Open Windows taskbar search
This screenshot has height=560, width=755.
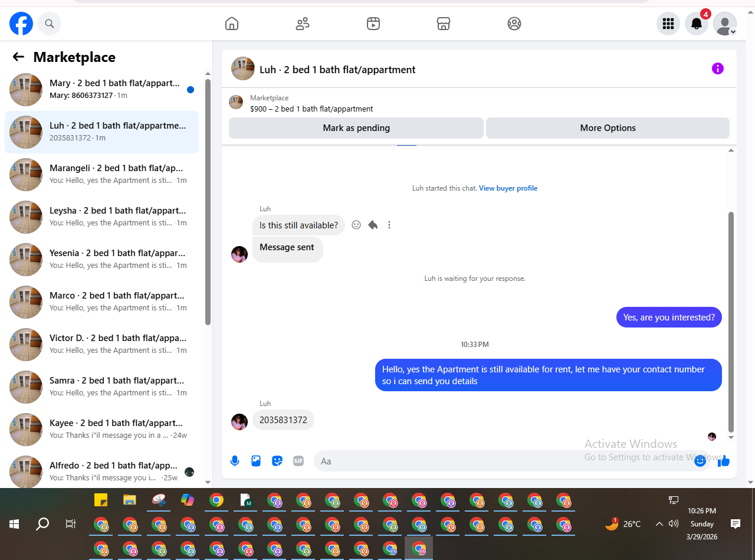pyautogui.click(x=42, y=524)
